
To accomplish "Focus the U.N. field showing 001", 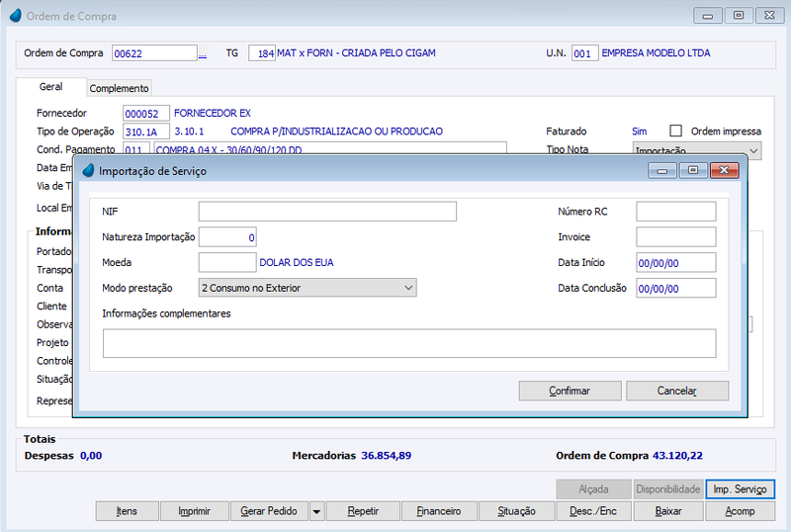I will tap(584, 53).
